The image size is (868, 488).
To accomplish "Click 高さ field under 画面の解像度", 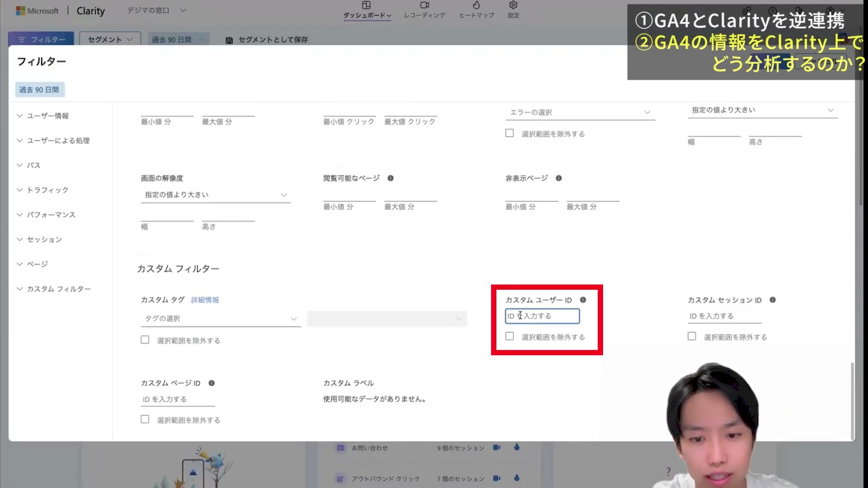I will 228,216.
